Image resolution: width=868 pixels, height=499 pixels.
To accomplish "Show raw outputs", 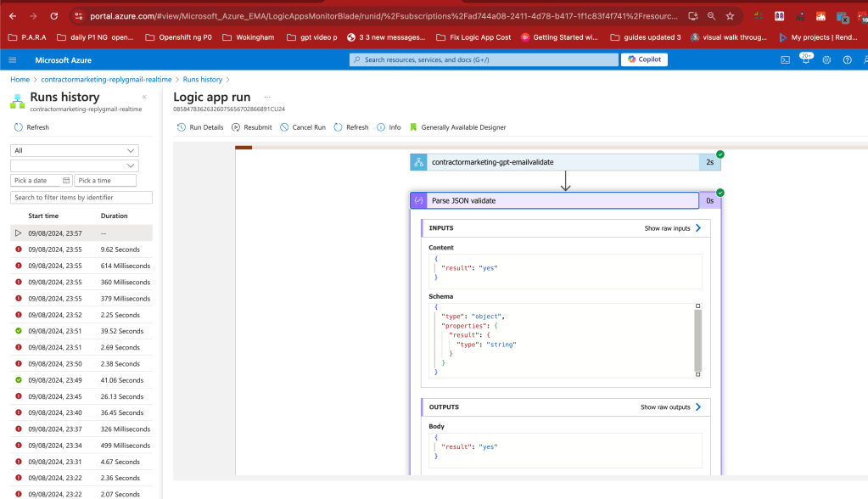I will pyautogui.click(x=671, y=407).
